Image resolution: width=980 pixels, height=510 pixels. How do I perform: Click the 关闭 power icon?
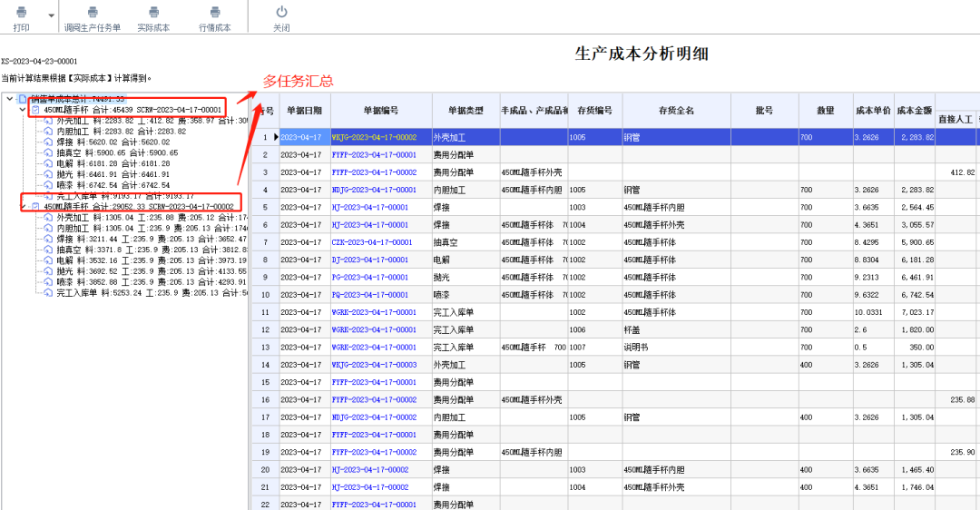coord(282,12)
